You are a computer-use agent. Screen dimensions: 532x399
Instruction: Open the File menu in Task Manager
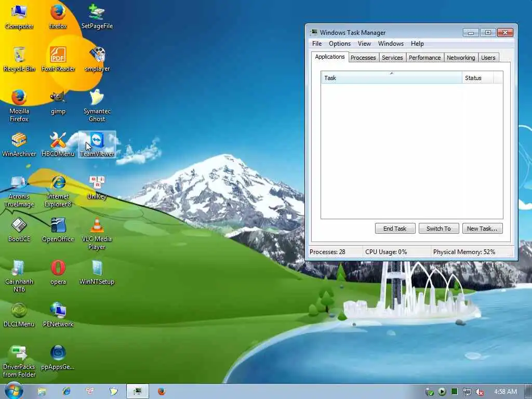317,44
